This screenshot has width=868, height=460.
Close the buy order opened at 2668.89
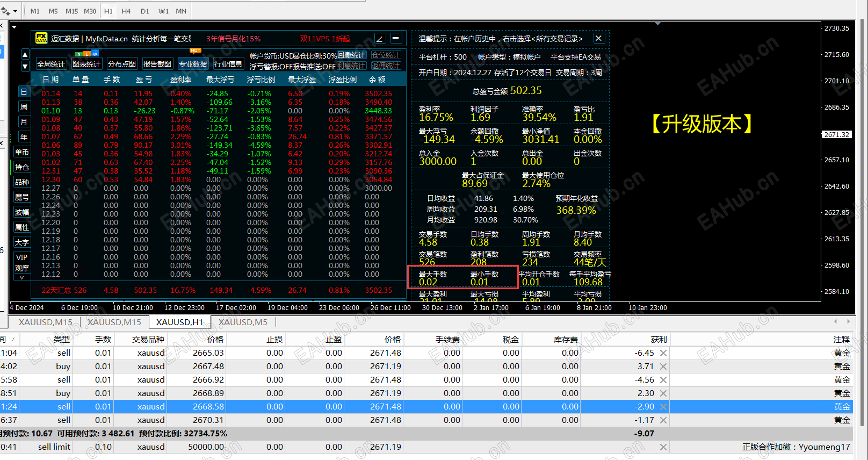(663, 393)
